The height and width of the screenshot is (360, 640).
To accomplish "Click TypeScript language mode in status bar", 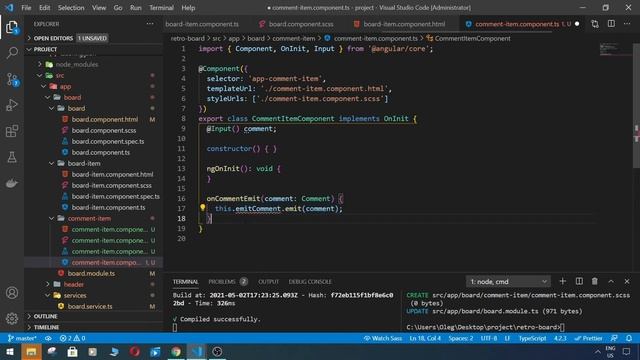I will point(532,338).
